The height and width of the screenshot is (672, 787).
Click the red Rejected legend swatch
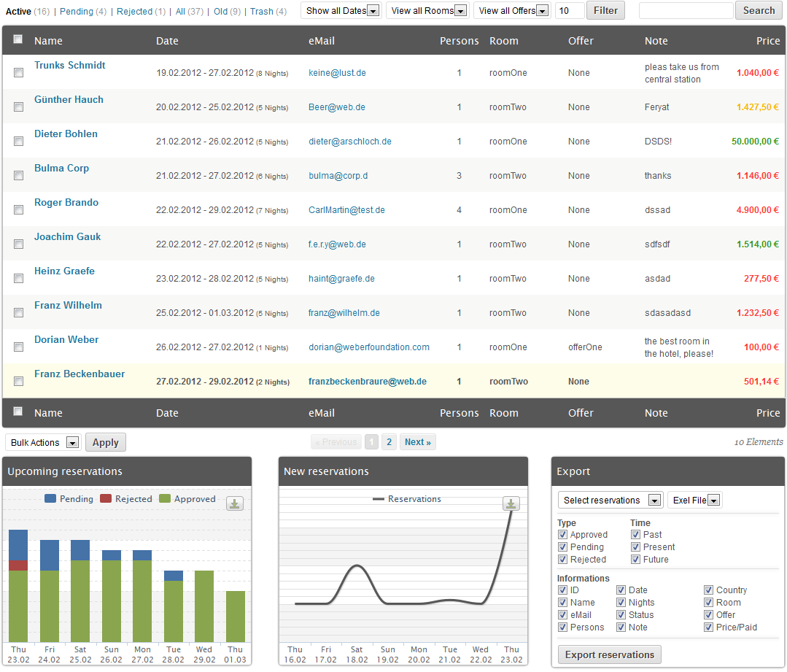[106, 499]
